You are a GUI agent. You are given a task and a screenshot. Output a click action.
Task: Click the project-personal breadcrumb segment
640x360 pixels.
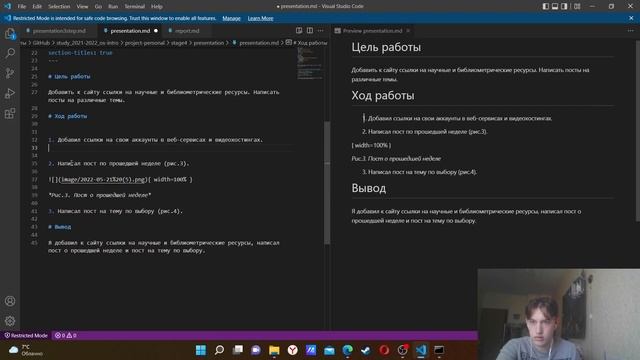[144, 43]
